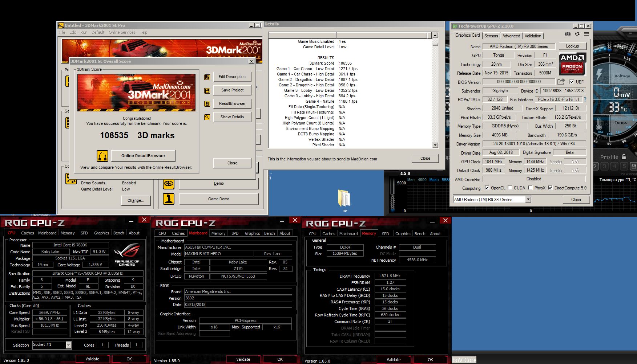Click the eye icon beside Demo
The width and height of the screenshot is (637, 364).
169,184
